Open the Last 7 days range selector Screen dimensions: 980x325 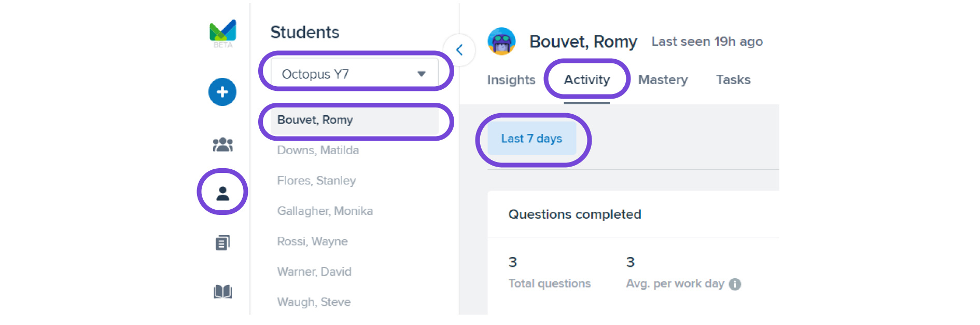click(532, 139)
